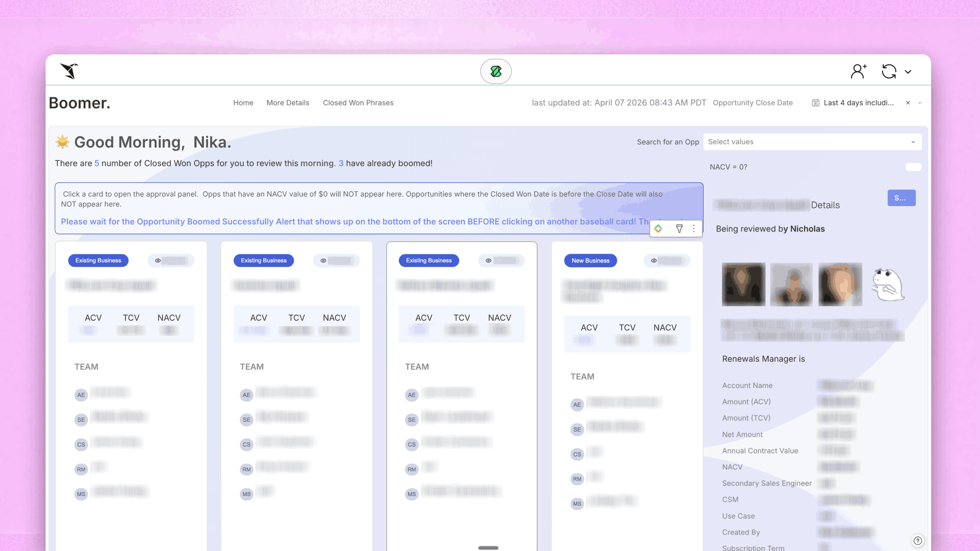Click the add user icon
Viewport: 980px width, 551px height.
(858, 71)
